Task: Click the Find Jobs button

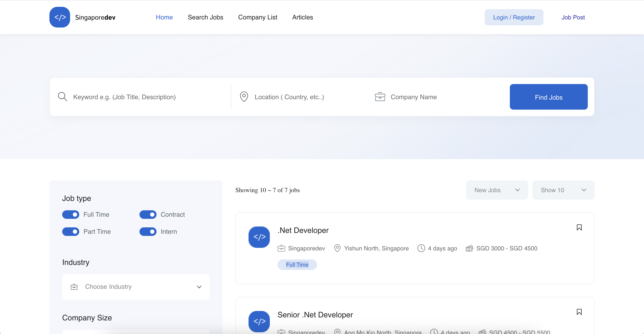Action: [x=549, y=97]
